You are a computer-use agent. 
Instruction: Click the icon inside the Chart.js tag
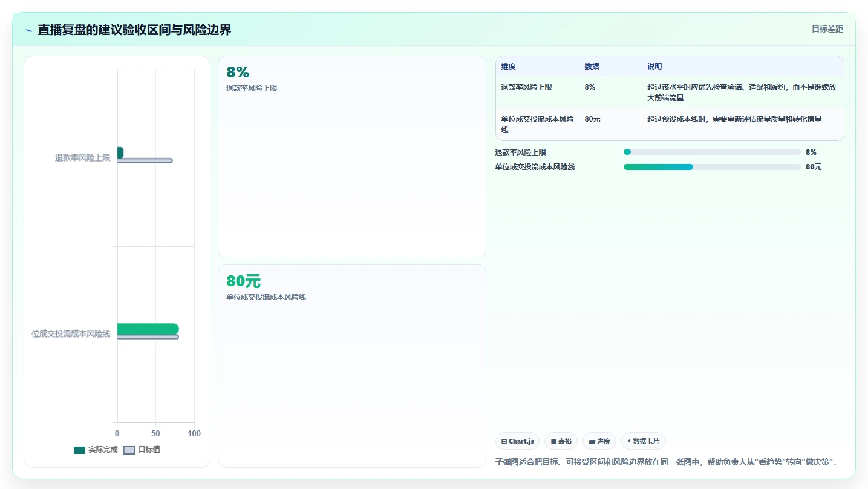(504, 442)
